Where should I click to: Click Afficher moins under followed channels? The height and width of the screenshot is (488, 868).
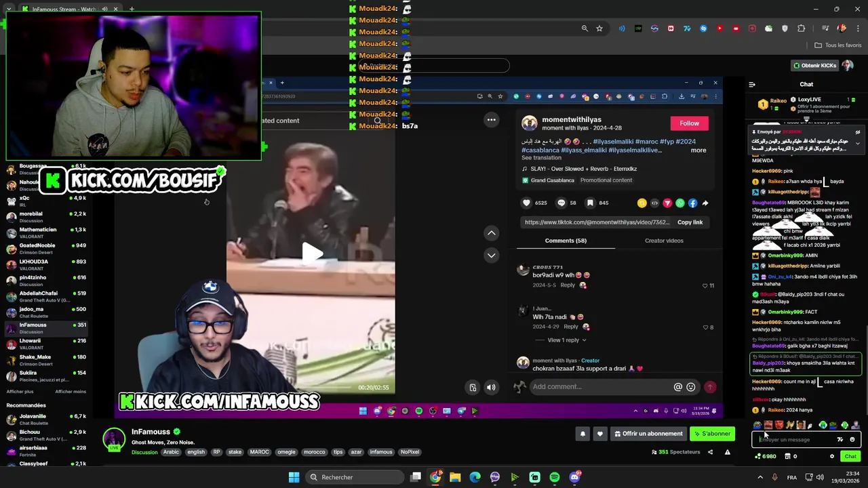(x=71, y=391)
